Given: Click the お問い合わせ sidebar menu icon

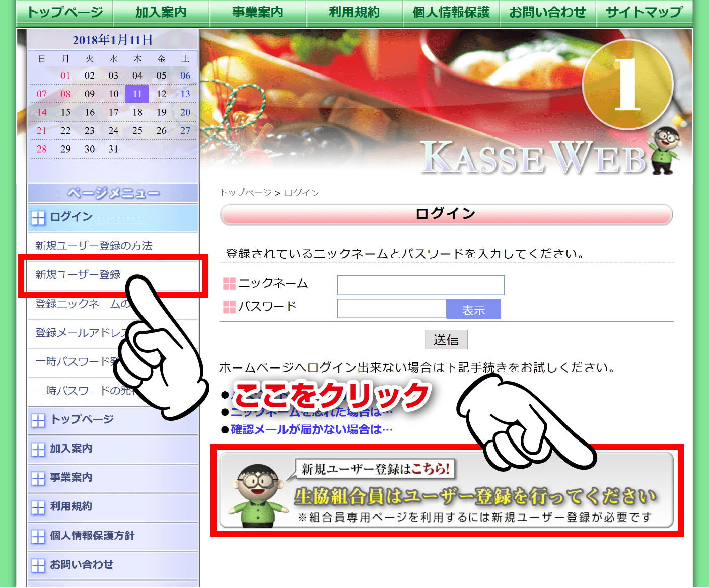Looking at the screenshot, I should [38, 566].
